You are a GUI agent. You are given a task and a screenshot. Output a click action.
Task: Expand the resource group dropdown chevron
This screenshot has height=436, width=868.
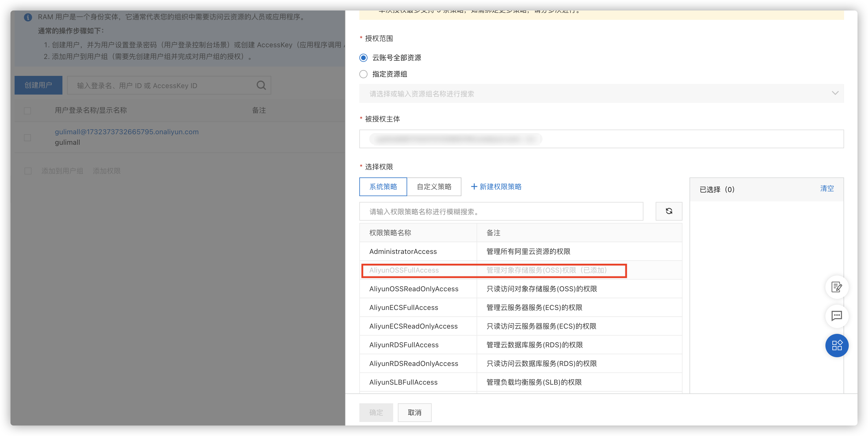click(x=835, y=93)
